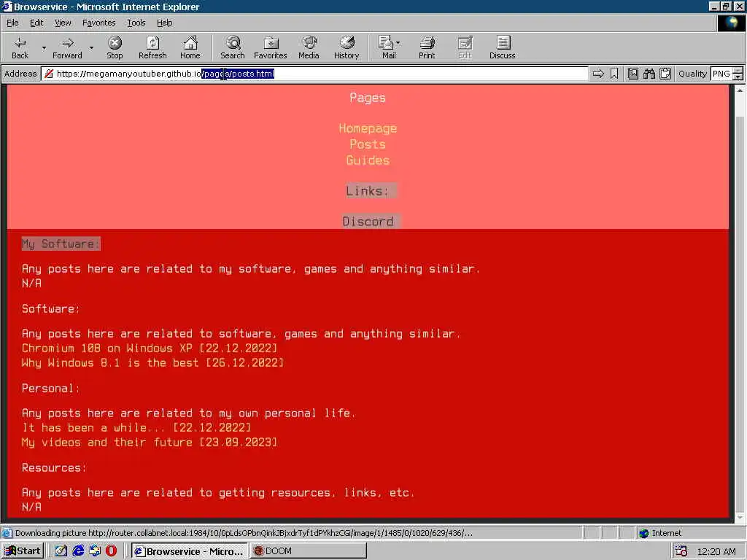747x560 pixels.
Task: Click the Forward arrow toolbar button
Action: [67, 47]
